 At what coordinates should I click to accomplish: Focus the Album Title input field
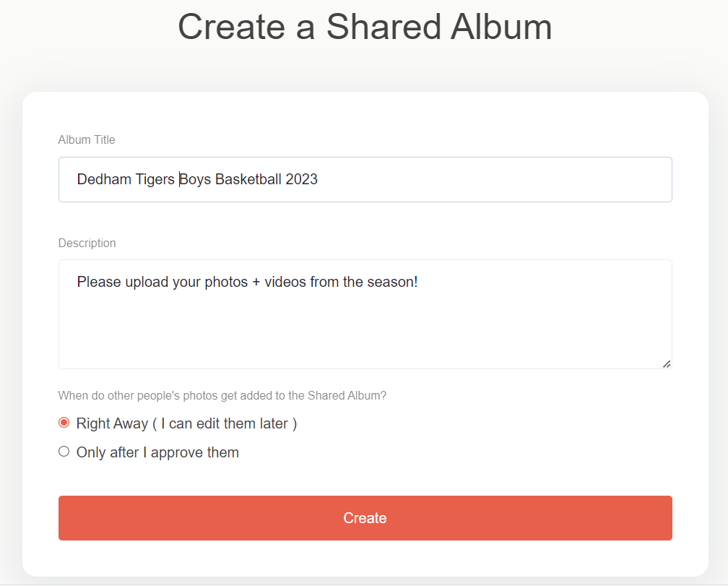coord(365,179)
